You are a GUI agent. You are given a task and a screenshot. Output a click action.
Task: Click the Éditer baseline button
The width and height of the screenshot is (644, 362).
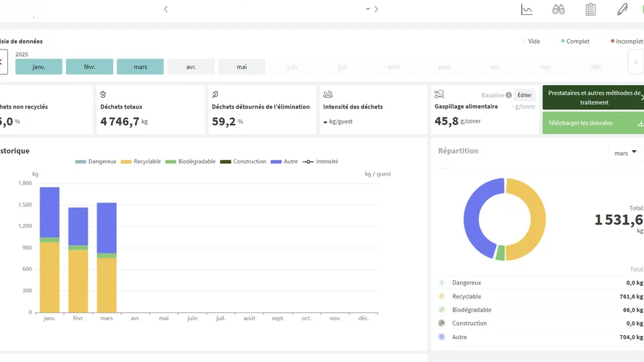[x=525, y=95]
